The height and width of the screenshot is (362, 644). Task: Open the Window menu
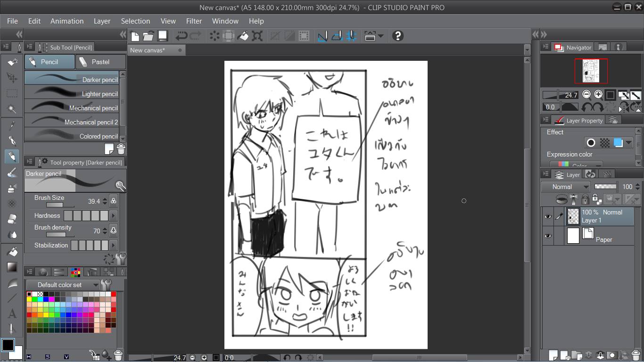pos(225,21)
